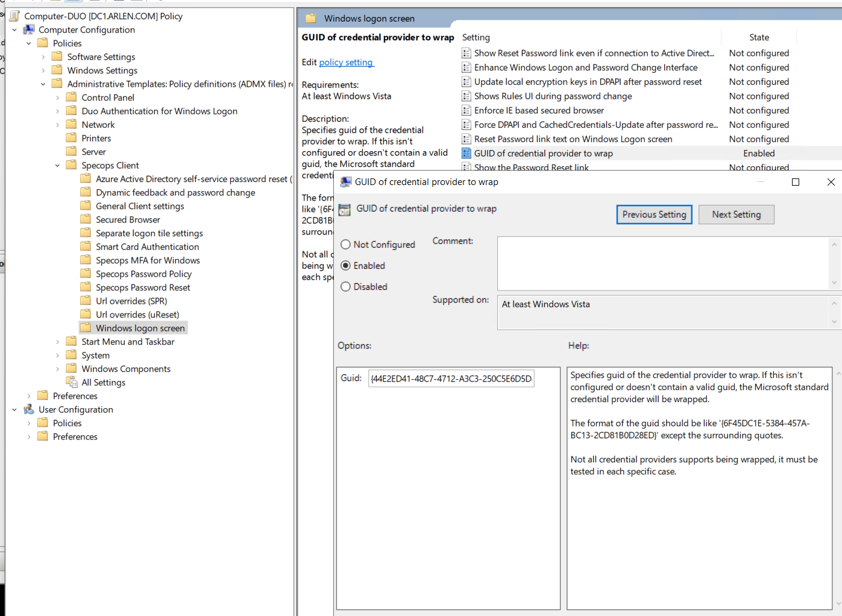This screenshot has width=842, height=616.
Task: Click folder icon in Windows logon screen header
Action: pyautogui.click(x=311, y=18)
